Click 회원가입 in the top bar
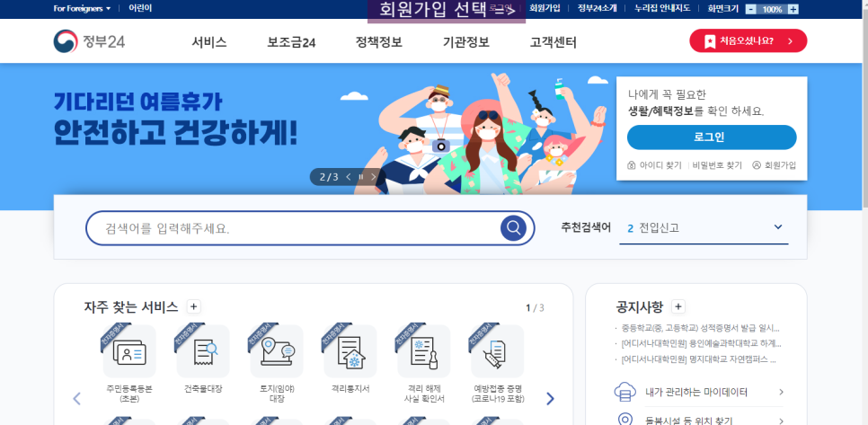 (x=545, y=9)
